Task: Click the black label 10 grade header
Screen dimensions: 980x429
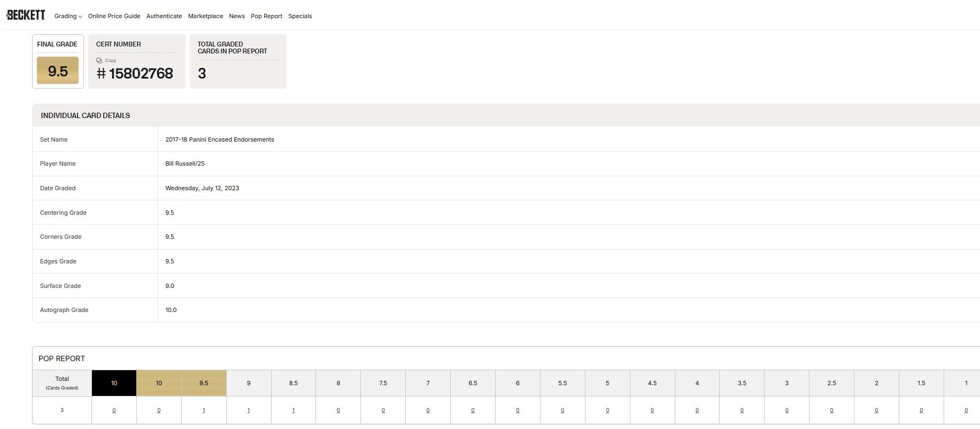Action: point(114,383)
